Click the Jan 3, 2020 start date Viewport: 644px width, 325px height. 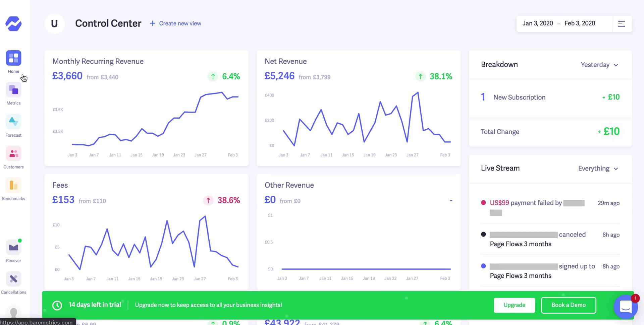pyautogui.click(x=538, y=23)
